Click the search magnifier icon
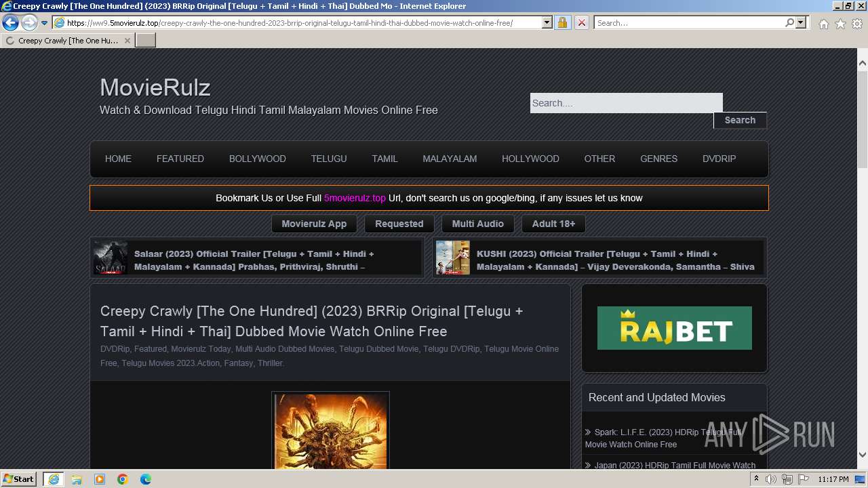 [x=789, y=23]
